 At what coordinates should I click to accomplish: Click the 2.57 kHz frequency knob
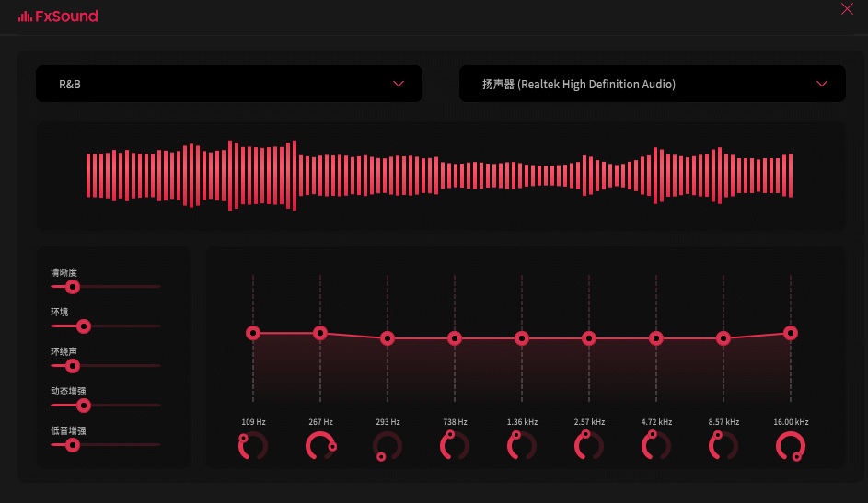pyautogui.click(x=589, y=446)
